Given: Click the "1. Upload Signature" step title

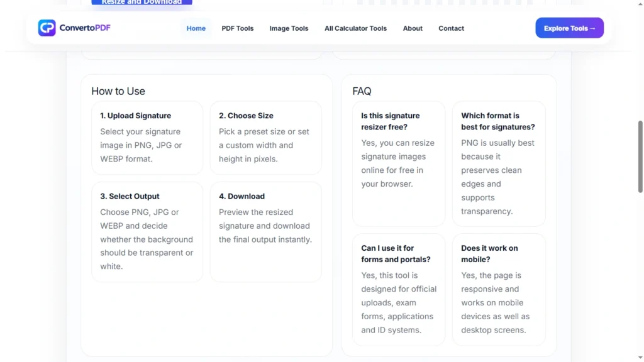Looking at the screenshot, I should click(136, 116).
